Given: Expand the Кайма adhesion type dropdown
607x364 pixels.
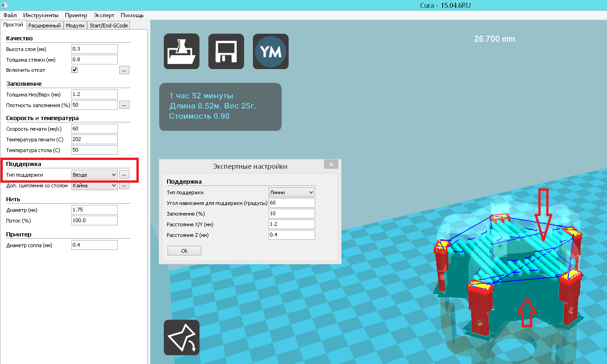Looking at the screenshot, I should (95, 186).
